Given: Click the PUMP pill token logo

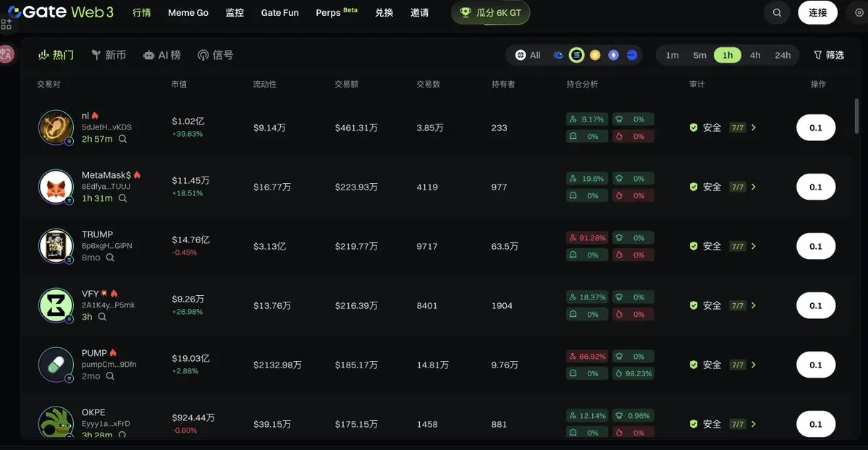Looking at the screenshot, I should coord(56,364).
